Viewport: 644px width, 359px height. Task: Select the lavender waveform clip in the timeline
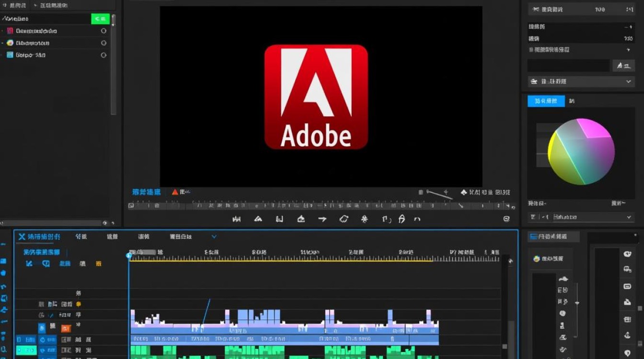(285, 322)
